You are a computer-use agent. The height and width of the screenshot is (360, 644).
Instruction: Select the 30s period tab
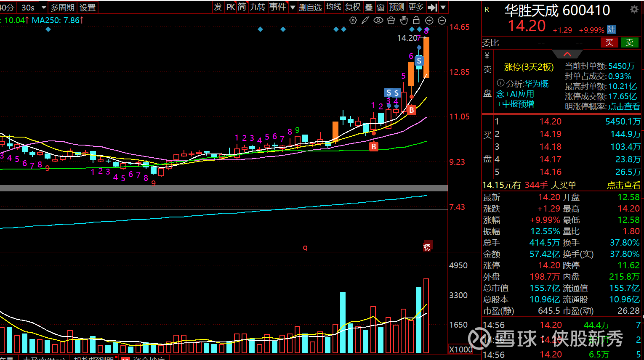tap(28, 8)
